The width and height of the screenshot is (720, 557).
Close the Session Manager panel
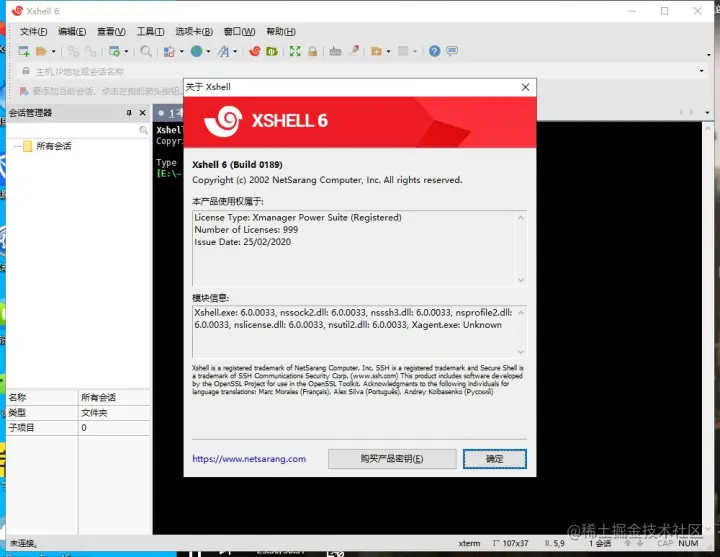pos(143,113)
